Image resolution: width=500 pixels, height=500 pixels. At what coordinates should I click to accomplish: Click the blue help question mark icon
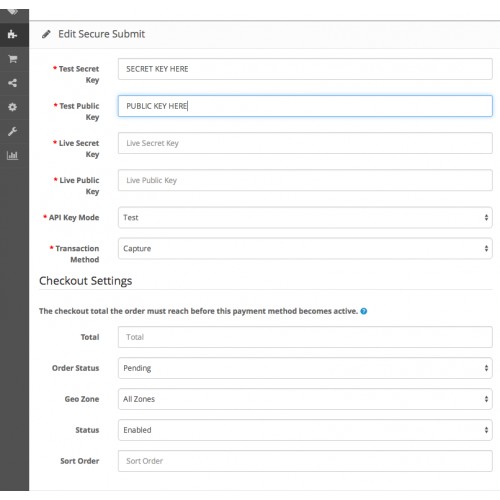[x=364, y=311]
